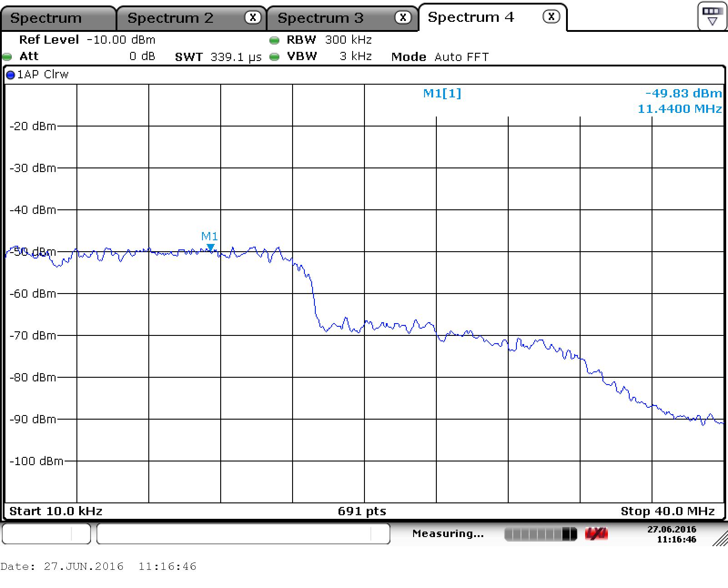Image resolution: width=728 pixels, height=588 pixels.
Task: Click the Start 10.0 kHz frequency label
Action: click(56, 511)
